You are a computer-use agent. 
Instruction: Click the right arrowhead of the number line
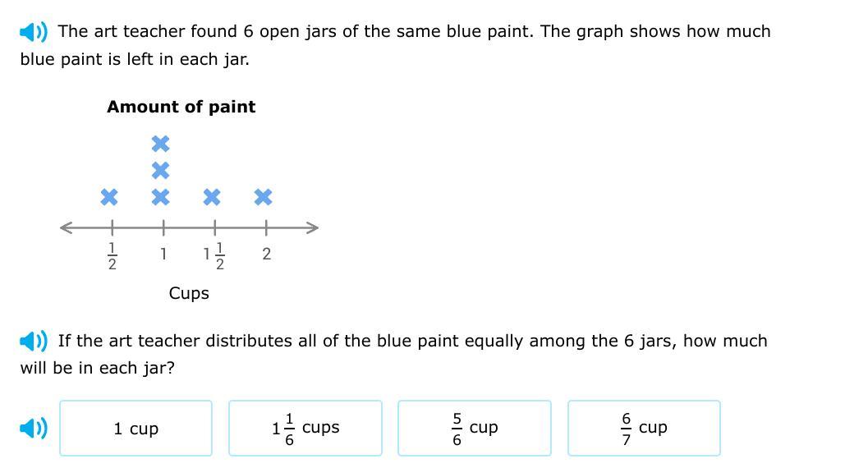point(313,227)
